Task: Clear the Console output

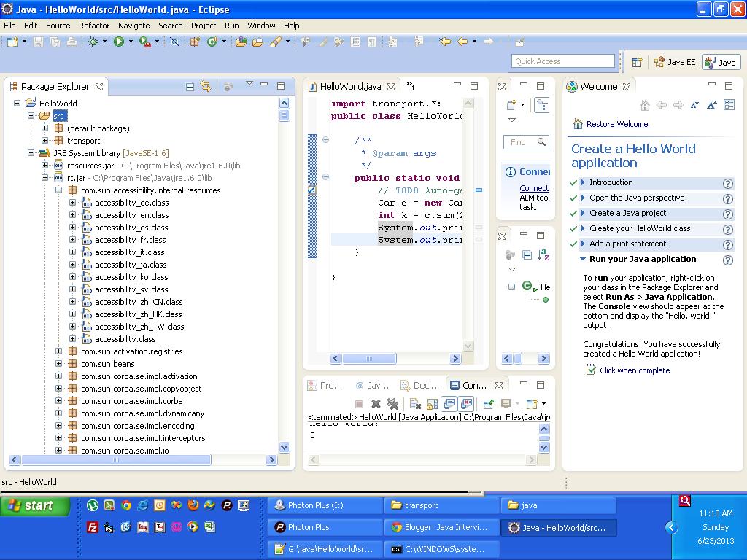Action: pos(415,404)
